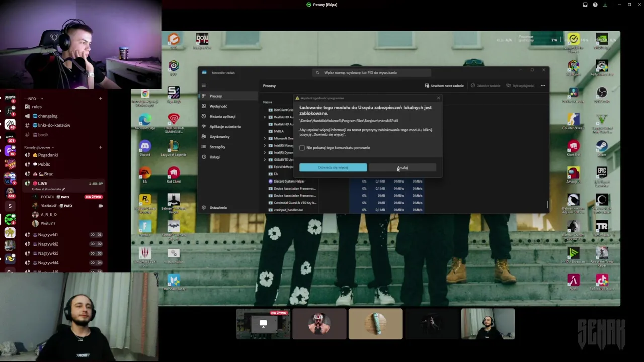Close the compatibility assistant dialog

[438, 98]
